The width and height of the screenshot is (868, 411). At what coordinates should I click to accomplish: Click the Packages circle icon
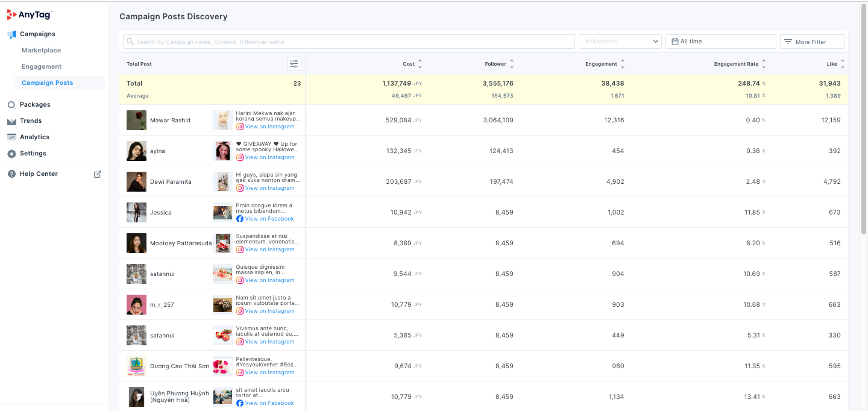click(11, 105)
